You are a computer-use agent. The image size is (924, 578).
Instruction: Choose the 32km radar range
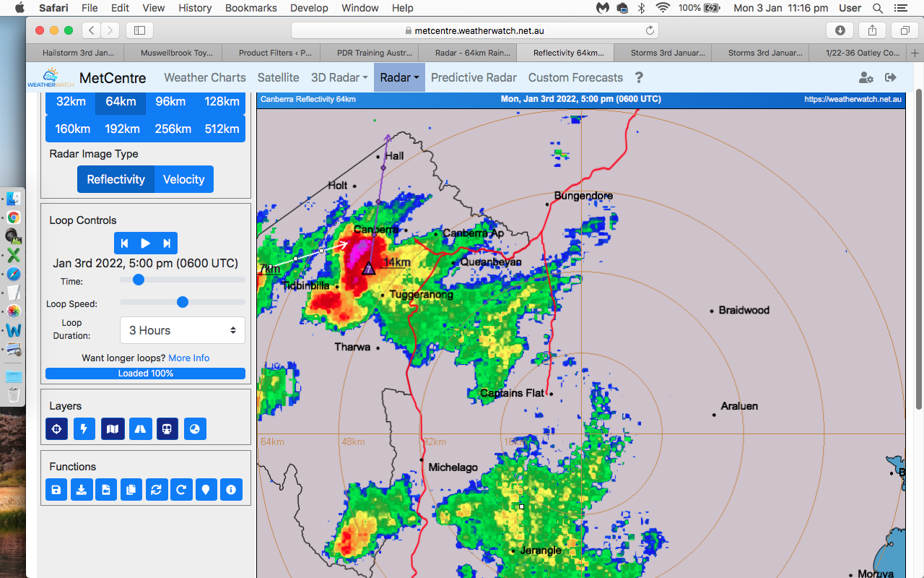(x=71, y=102)
